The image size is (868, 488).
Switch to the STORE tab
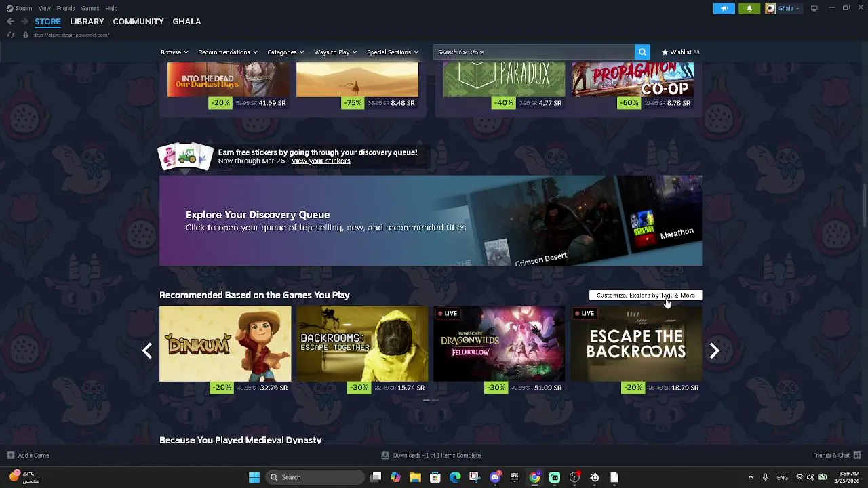tap(47, 22)
